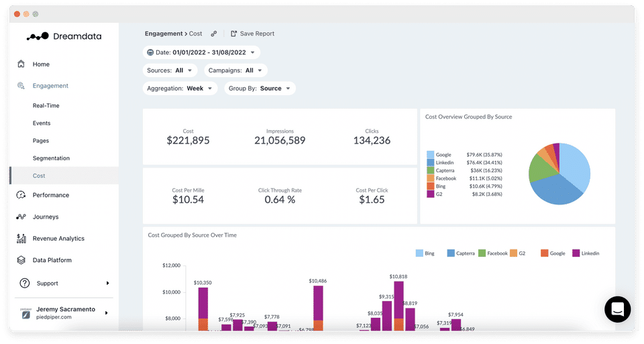Expand the Jeremy Sacramento account arrow
The width and height of the screenshot is (644, 344).
tap(107, 312)
